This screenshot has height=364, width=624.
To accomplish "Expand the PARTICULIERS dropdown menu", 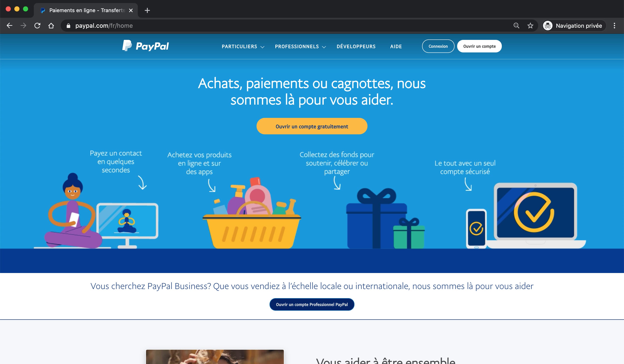I will tap(243, 46).
